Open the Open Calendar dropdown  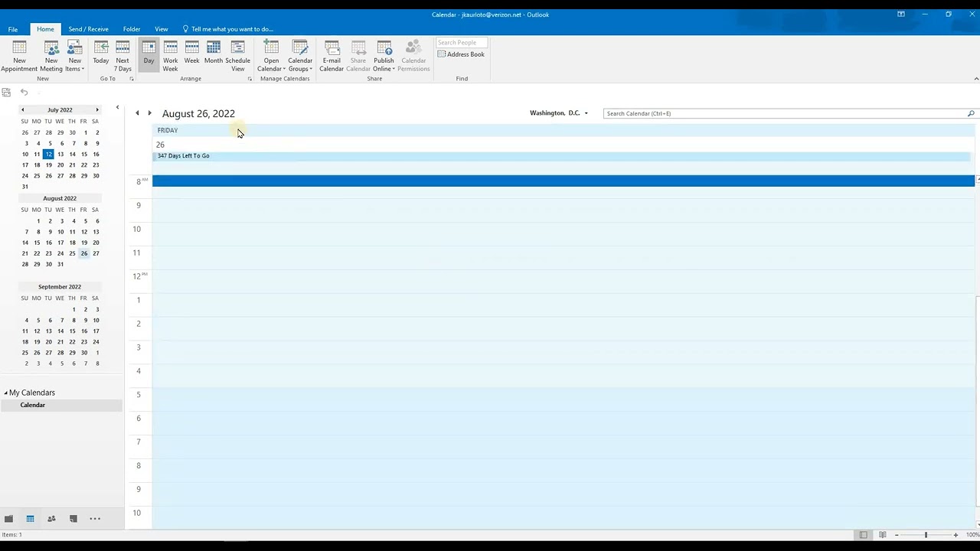271,56
